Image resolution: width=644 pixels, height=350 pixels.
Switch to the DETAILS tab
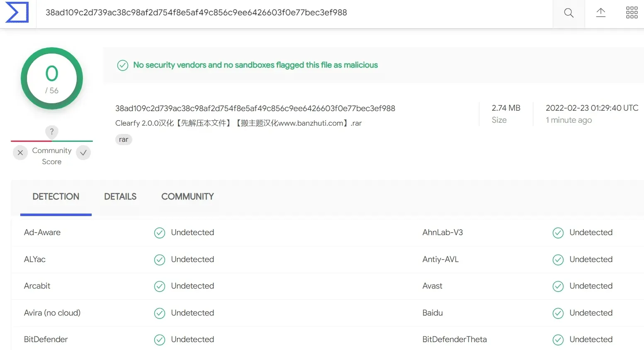(x=120, y=197)
